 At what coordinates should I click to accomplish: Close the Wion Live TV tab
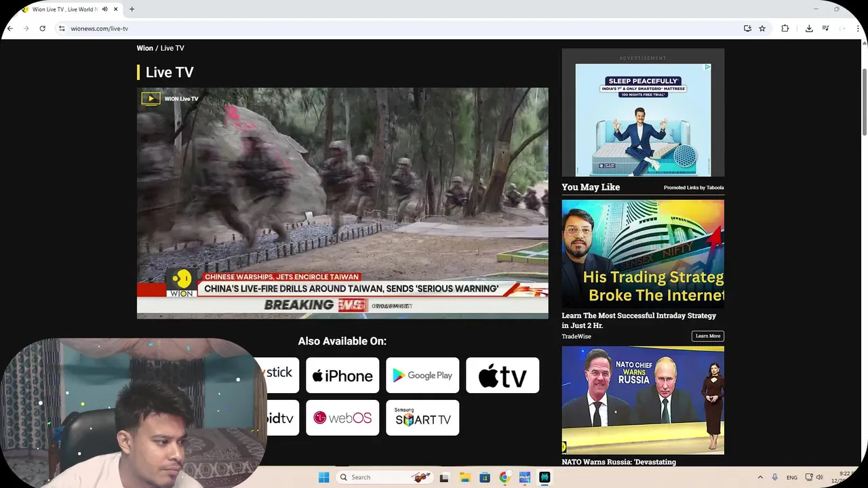(x=116, y=9)
